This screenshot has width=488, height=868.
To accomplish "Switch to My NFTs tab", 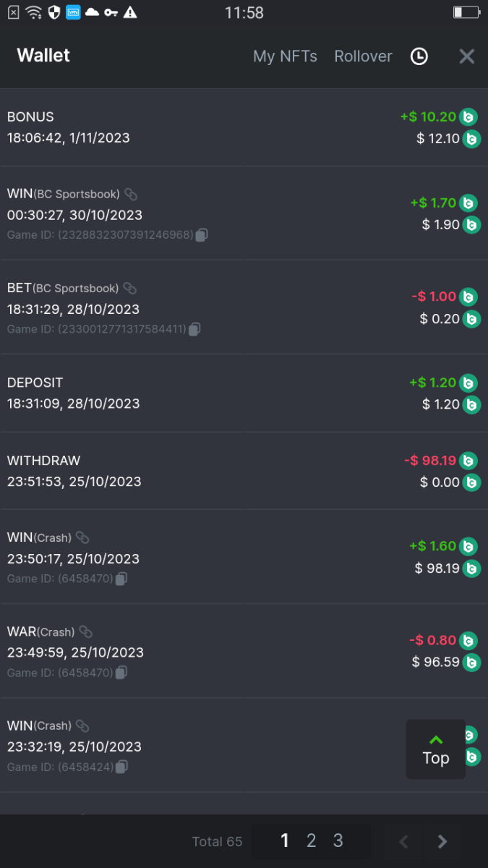I will coord(285,56).
